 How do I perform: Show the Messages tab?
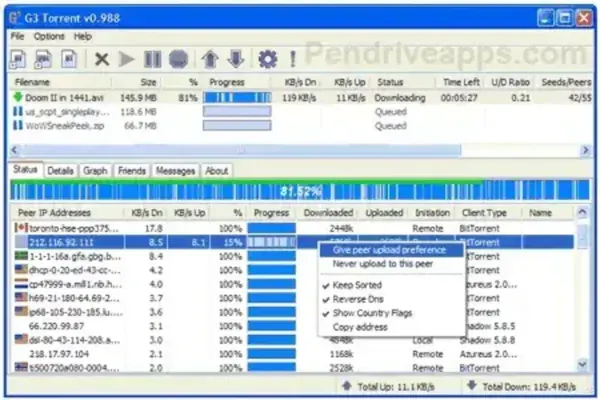(175, 171)
